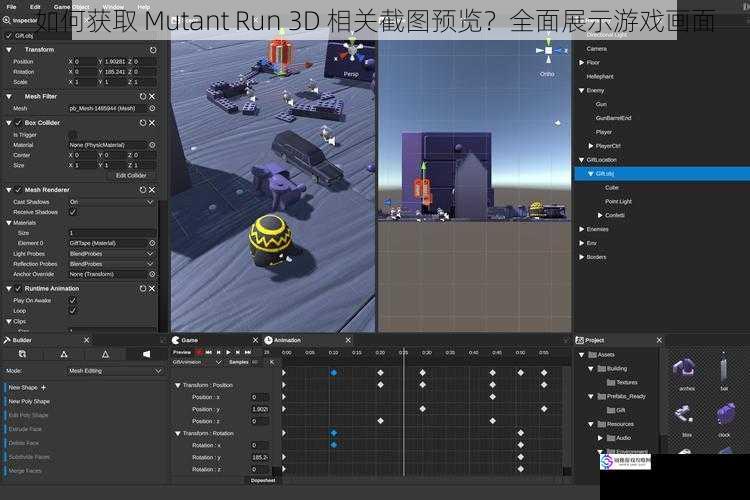Remove the Mesh Renderer component with its X icon
The height and width of the screenshot is (500, 750).
point(152,190)
